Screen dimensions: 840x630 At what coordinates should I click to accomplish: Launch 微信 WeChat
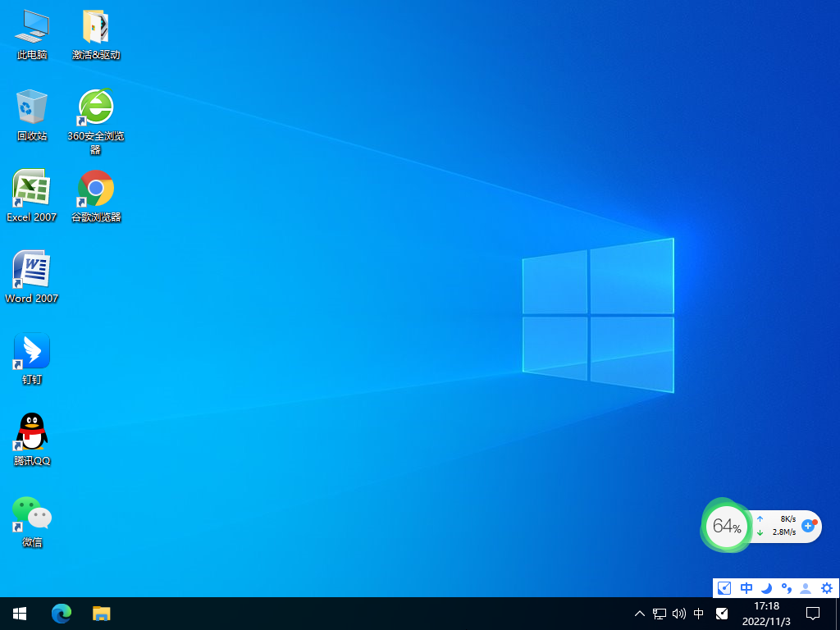(x=31, y=510)
